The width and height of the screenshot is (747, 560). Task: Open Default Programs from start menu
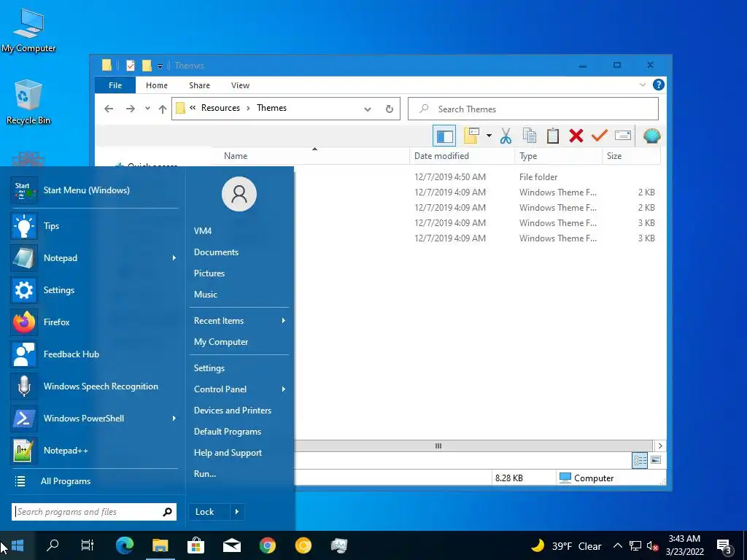click(228, 432)
